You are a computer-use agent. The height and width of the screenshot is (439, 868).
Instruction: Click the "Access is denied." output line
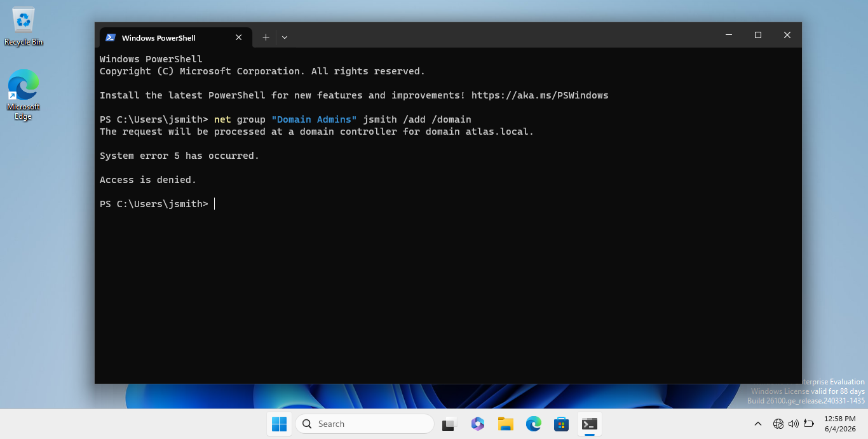[x=148, y=180]
